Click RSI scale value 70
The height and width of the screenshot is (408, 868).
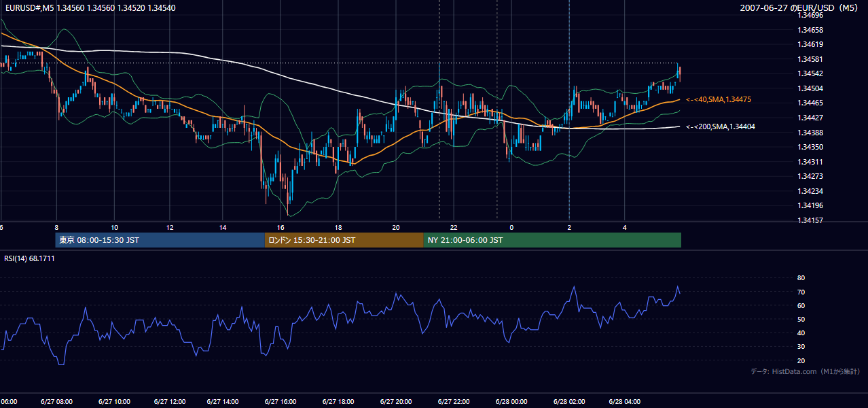tap(801, 292)
